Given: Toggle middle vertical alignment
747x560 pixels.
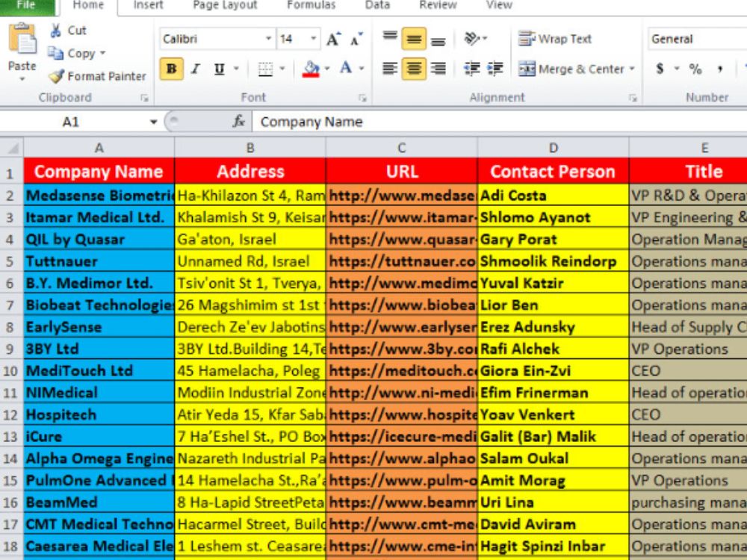Looking at the screenshot, I should coord(414,39).
